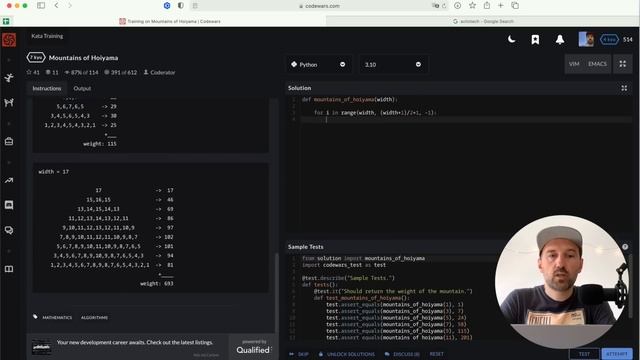Open the 3.10 version dropdown
This screenshot has height=360, width=640.
(393, 64)
